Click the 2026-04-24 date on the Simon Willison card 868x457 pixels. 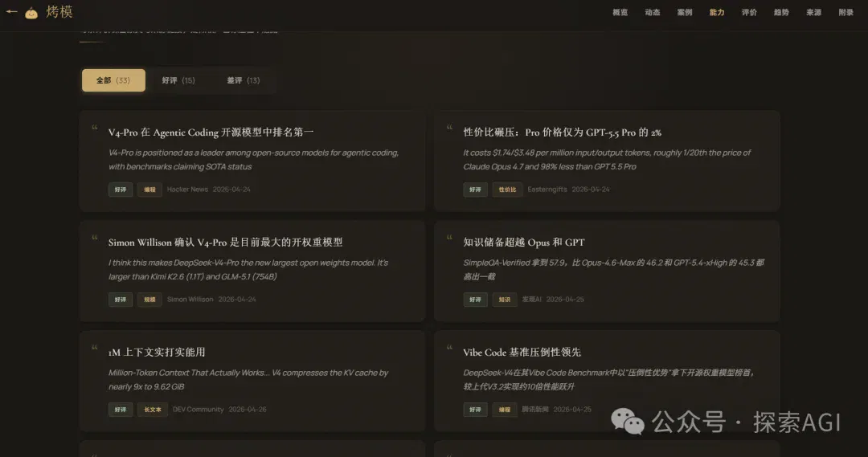(x=237, y=300)
